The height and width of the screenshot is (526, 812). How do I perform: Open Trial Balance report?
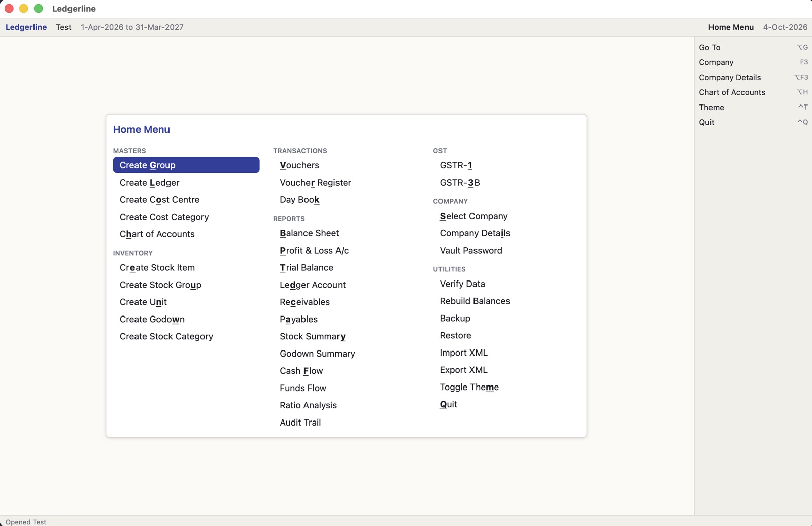click(x=346, y=268)
